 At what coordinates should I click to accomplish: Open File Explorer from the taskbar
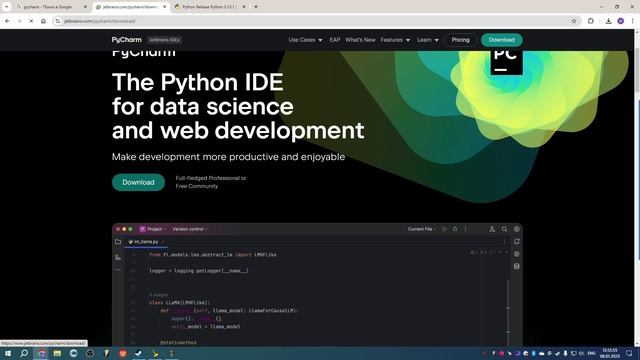pos(57,353)
